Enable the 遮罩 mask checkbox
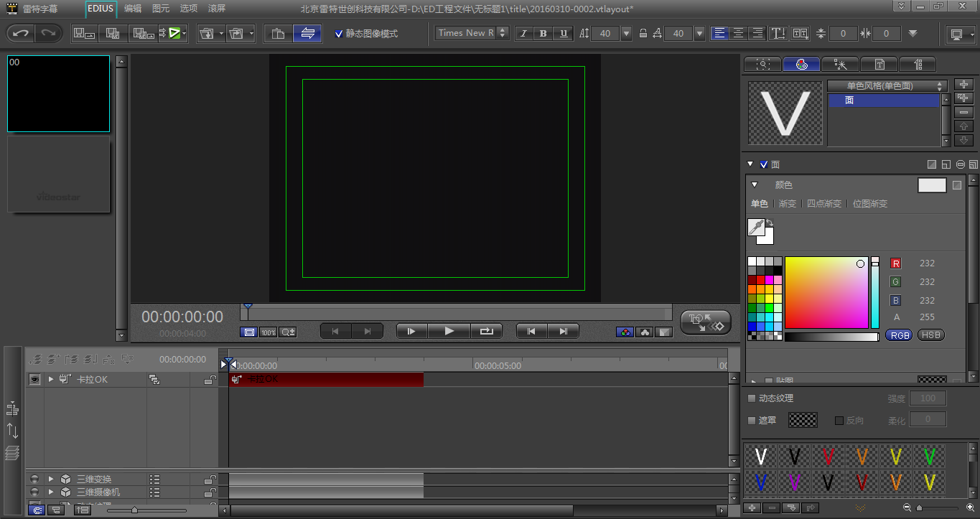The height and width of the screenshot is (519, 980). coord(752,420)
